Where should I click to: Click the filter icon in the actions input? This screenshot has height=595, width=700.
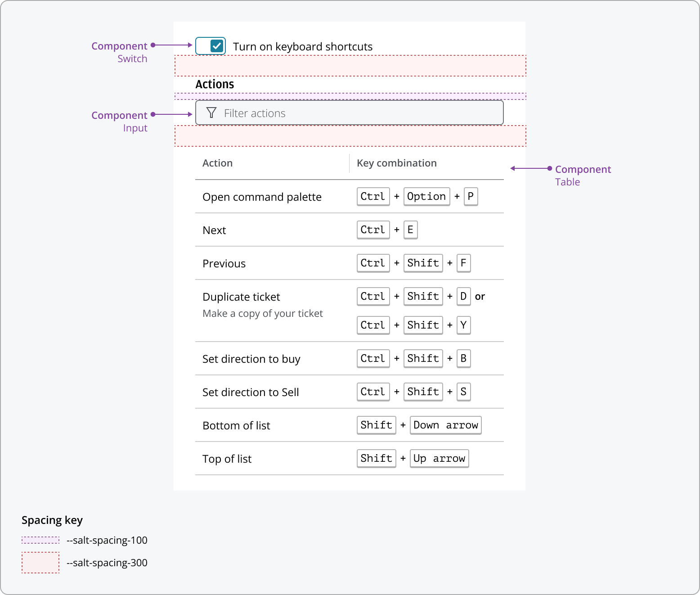click(x=211, y=113)
